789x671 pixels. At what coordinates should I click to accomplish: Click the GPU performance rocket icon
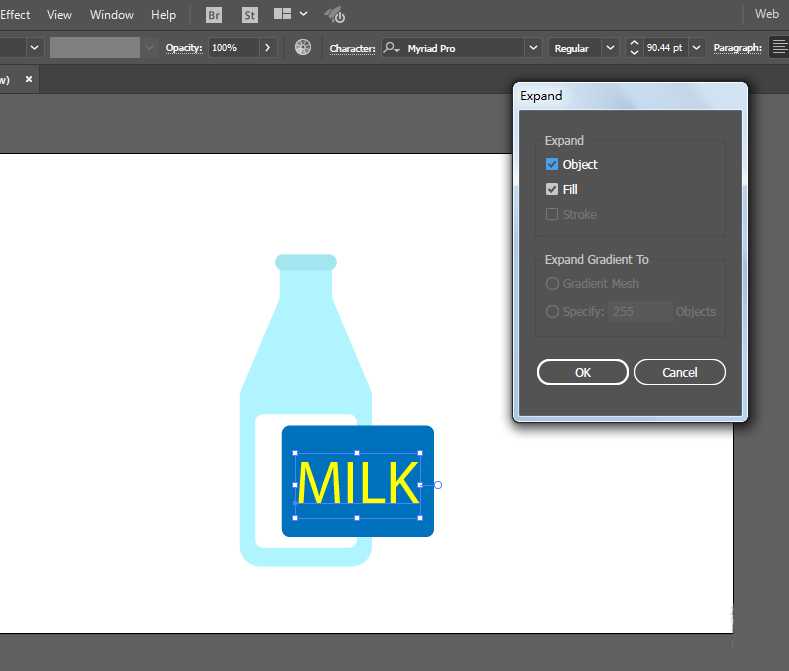tap(337, 15)
